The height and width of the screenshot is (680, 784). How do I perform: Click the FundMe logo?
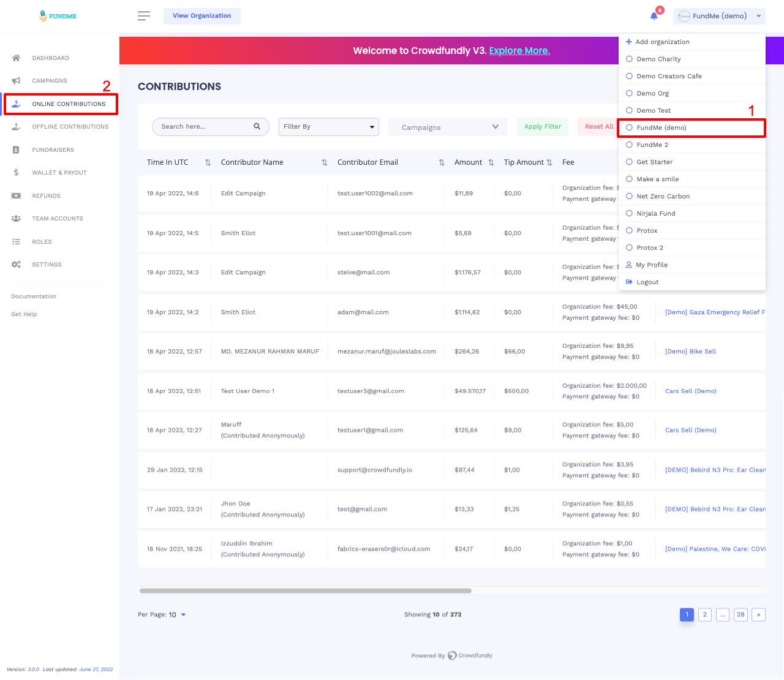tap(58, 16)
